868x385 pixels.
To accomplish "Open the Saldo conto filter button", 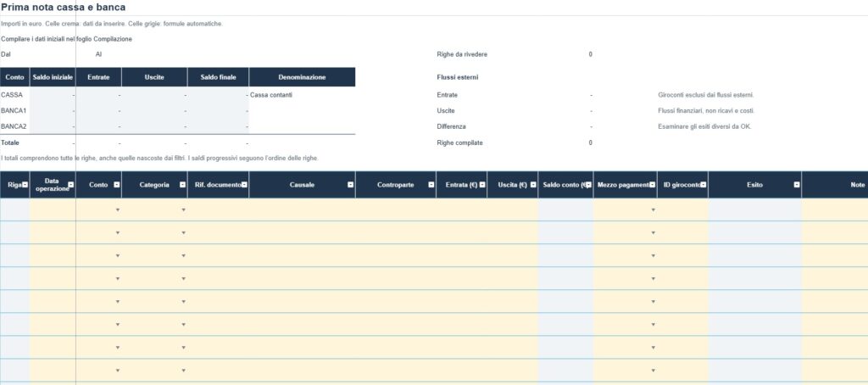I will (588, 185).
